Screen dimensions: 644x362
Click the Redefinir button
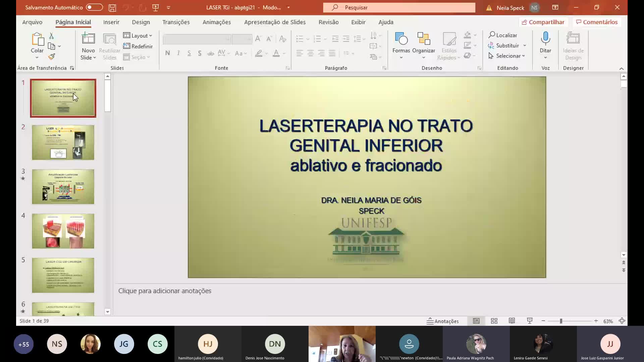pyautogui.click(x=138, y=46)
